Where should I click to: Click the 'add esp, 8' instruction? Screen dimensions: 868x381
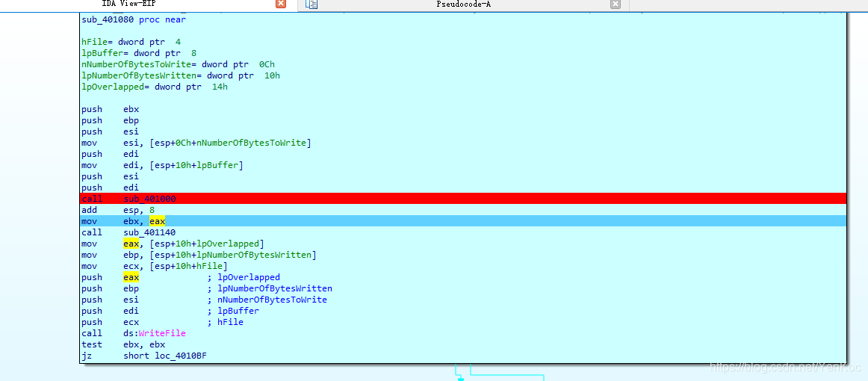point(118,210)
